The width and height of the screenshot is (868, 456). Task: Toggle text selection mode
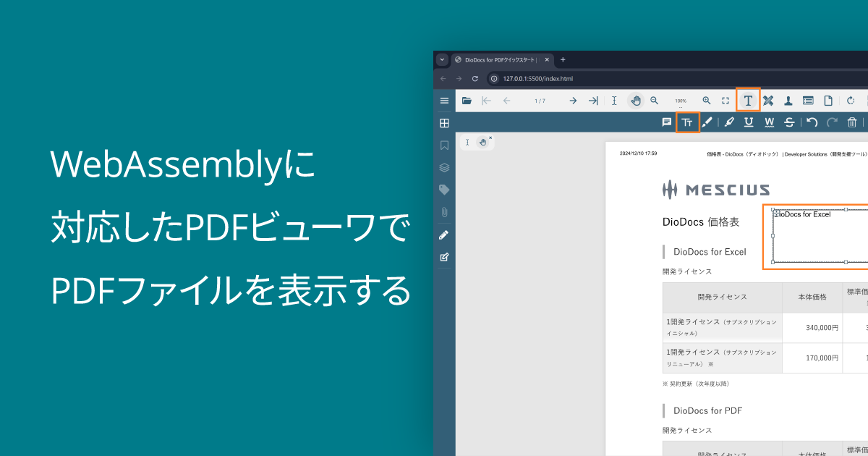click(614, 101)
